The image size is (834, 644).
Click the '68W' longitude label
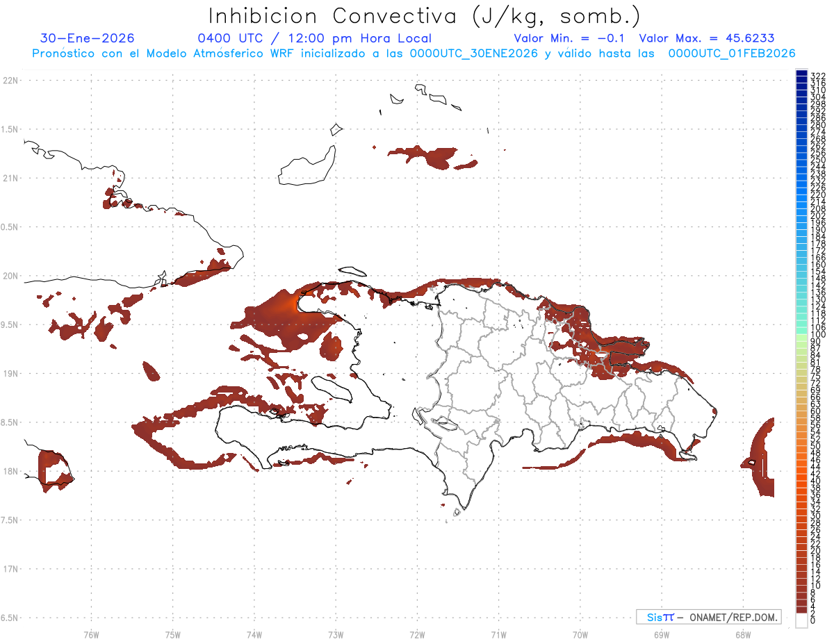coord(743,634)
